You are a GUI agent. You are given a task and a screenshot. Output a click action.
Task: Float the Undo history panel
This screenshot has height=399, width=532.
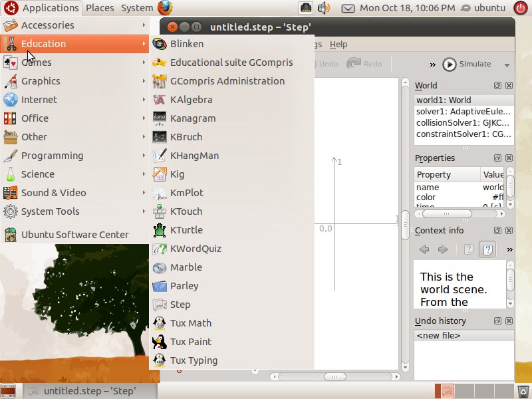pyautogui.click(x=497, y=321)
